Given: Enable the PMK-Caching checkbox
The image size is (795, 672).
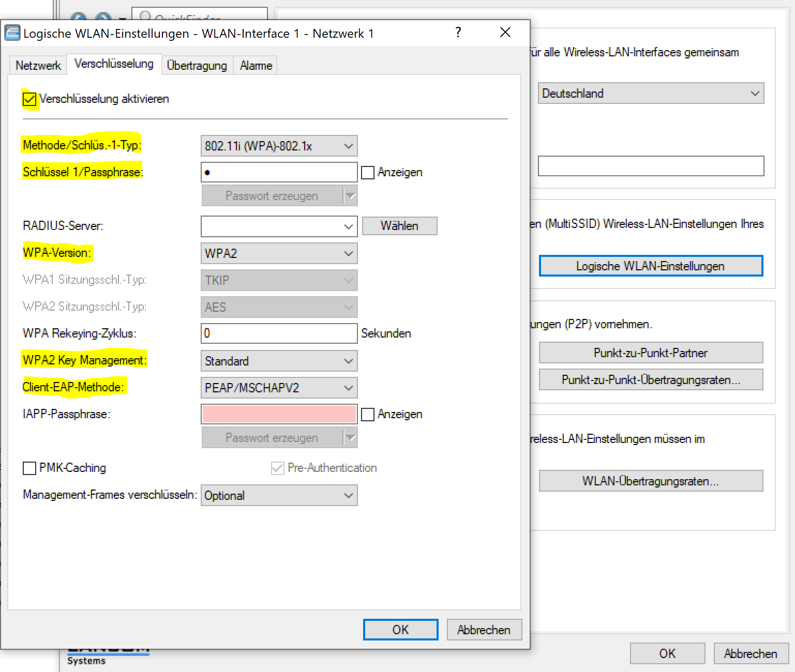Looking at the screenshot, I should 29,468.
